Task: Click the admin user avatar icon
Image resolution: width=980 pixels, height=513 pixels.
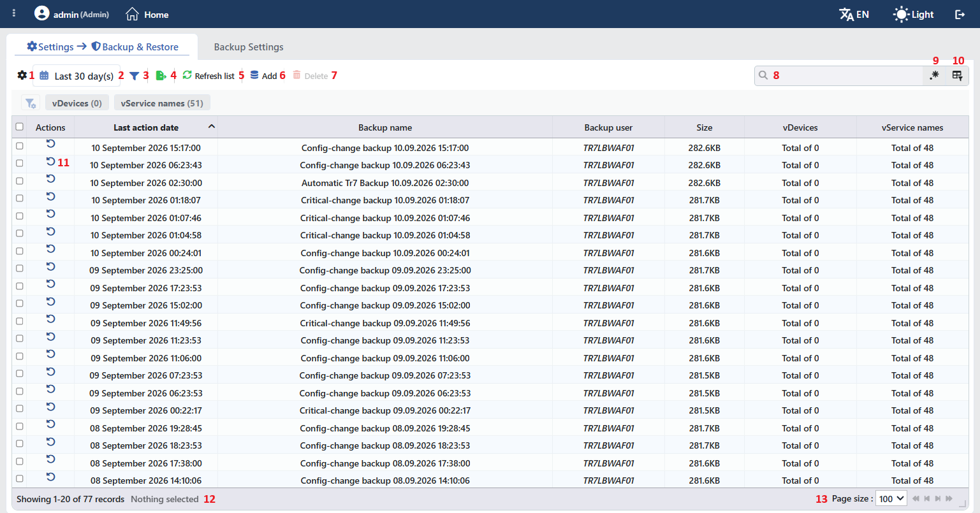Action: point(41,13)
